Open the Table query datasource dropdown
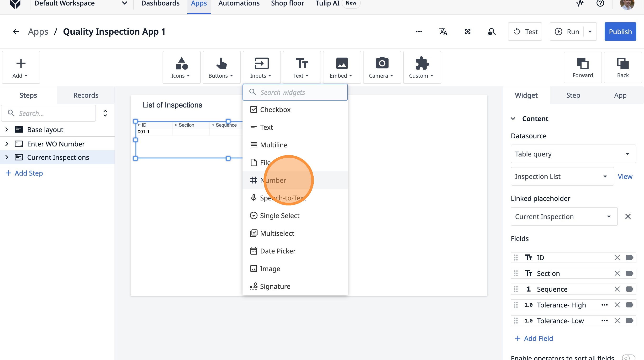644x360 pixels. (x=573, y=154)
